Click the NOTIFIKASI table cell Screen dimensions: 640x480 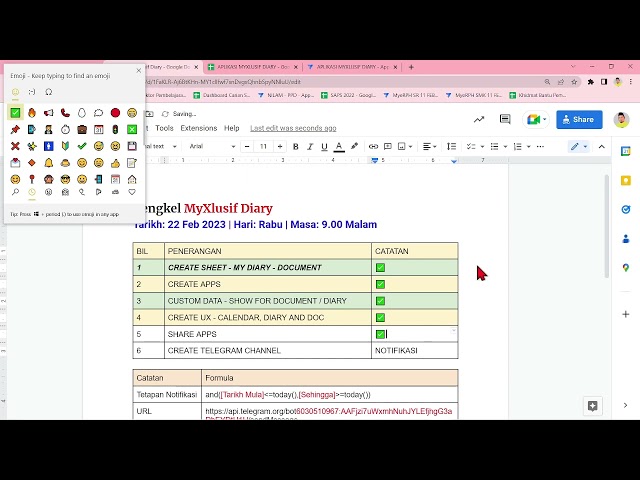coord(415,351)
